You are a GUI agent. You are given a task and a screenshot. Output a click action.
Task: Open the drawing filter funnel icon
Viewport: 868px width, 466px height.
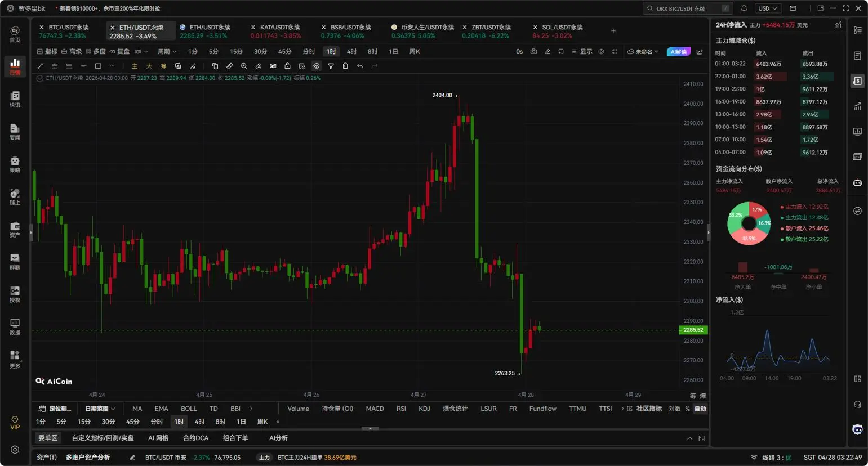pyautogui.click(x=331, y=66)
